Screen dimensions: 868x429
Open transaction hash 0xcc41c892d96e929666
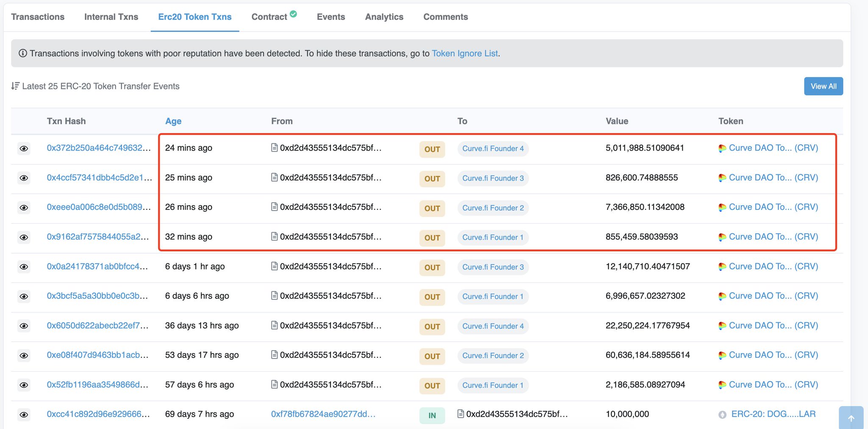[x=98, y=414]
